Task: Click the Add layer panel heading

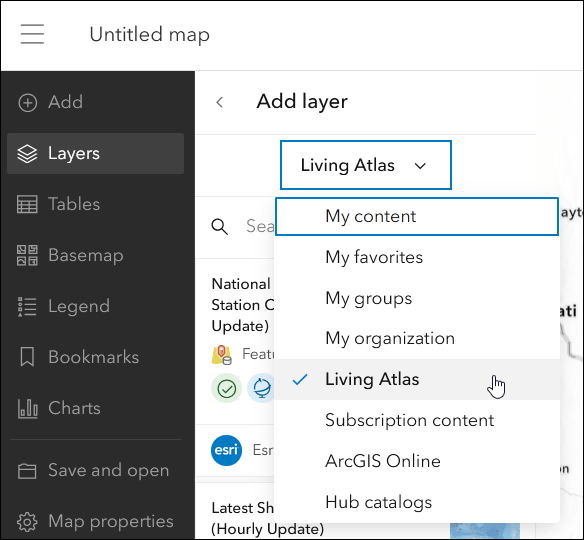Action: tap(302, 102)
